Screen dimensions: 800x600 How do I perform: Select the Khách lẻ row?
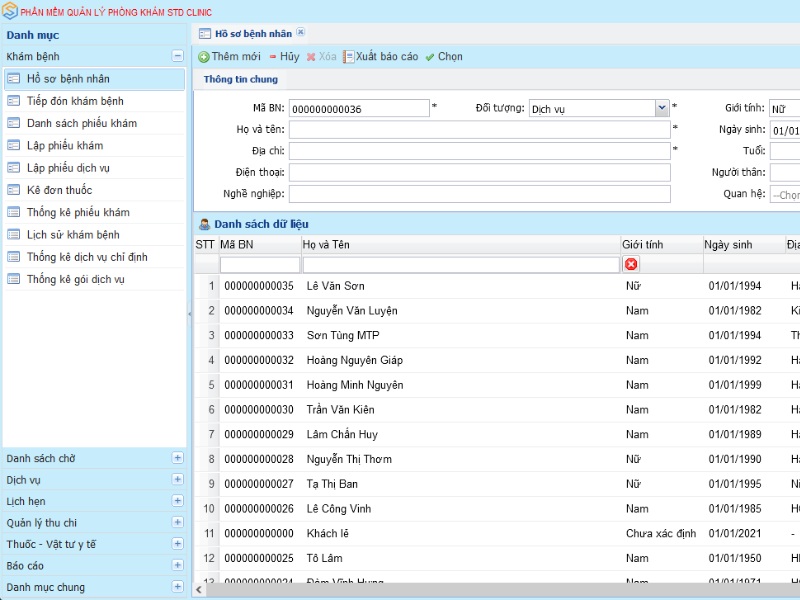497,534
